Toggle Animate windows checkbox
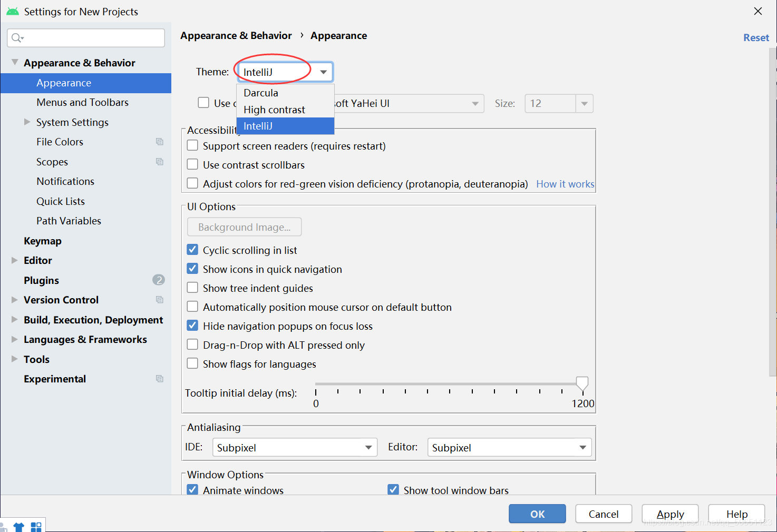The height and width of the screenshot is (532, 777). [x=193, y=489]
